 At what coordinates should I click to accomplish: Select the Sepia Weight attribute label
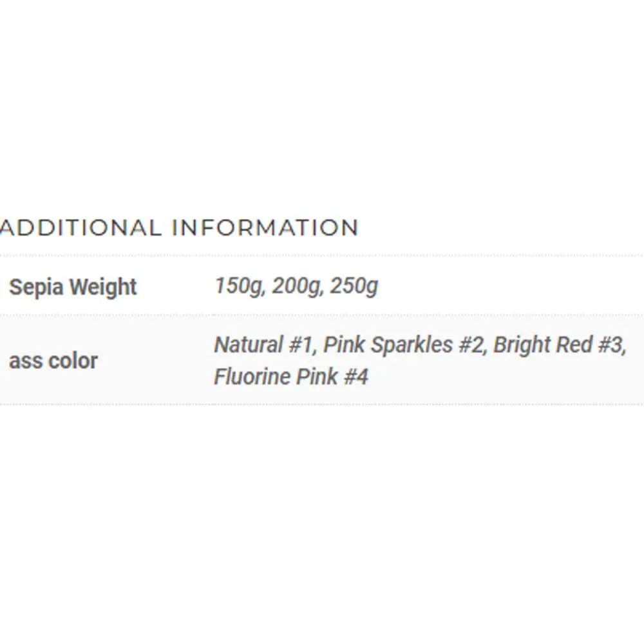click(73, 287)
